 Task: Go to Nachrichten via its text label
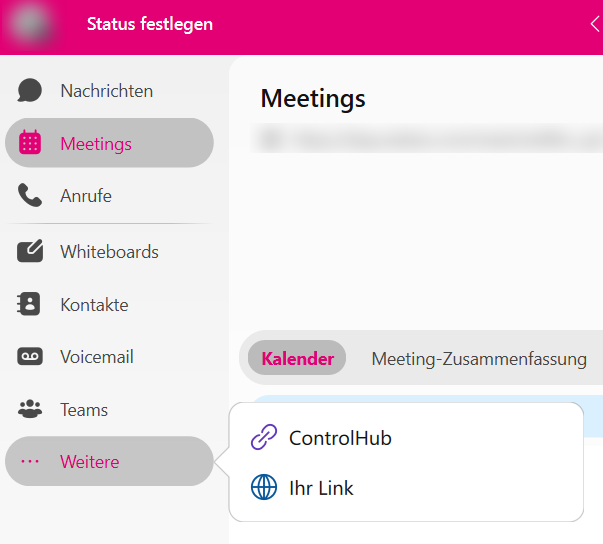pyautogui.click(x=106, y=91)
